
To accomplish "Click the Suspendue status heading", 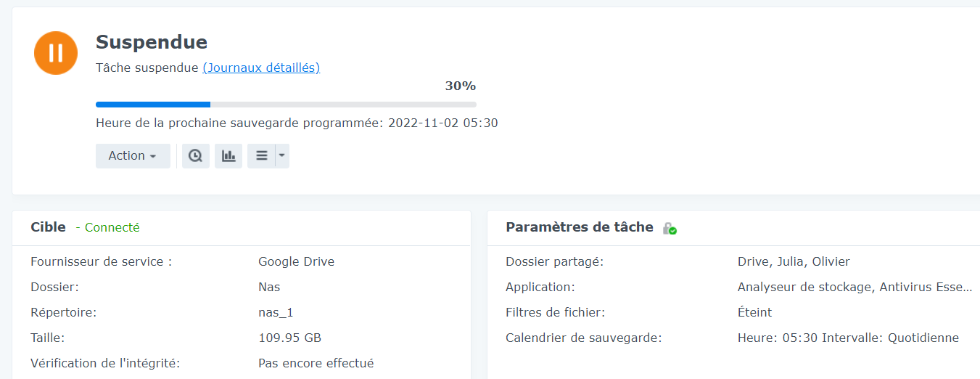I will [x=152, y=42].
